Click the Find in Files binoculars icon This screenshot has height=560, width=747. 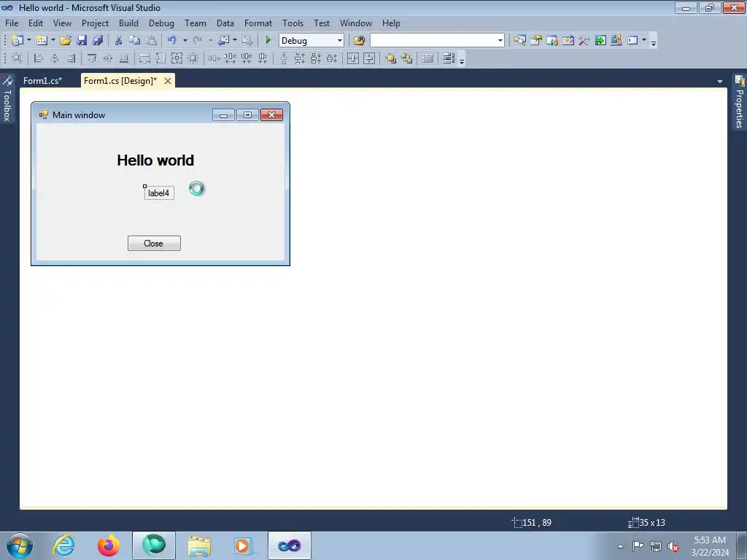pyautogui.click(x=359, y=41)
